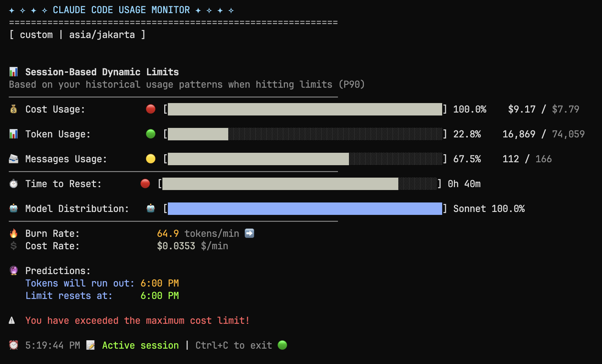Click the '22.8%' token usage percentage

(467, 134)
